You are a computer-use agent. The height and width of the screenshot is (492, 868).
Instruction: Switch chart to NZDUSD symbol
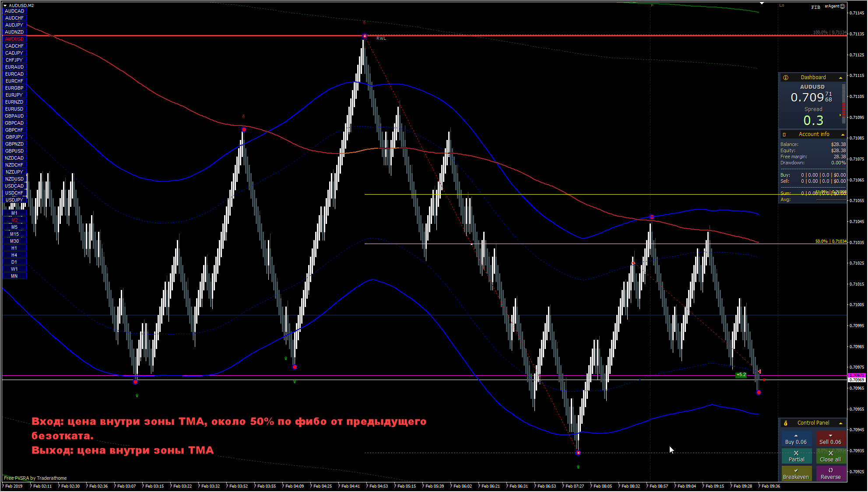(14, 179)
